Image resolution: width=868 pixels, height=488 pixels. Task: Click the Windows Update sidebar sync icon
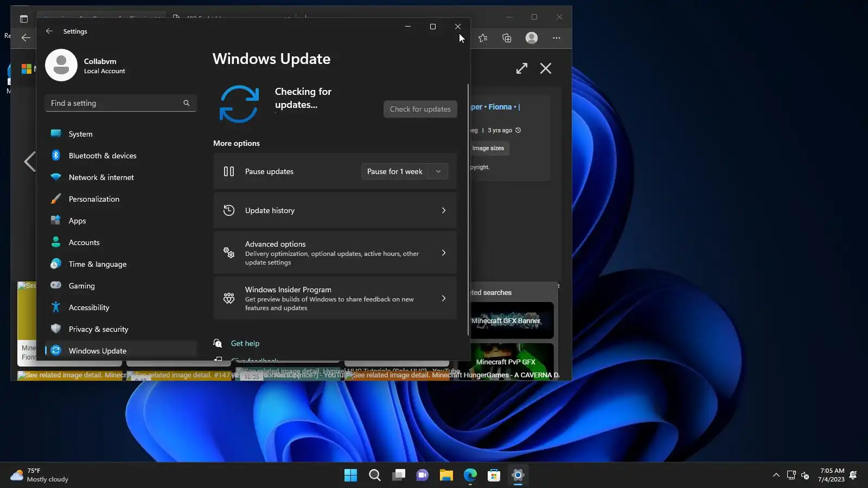click(x=56, y=351)
